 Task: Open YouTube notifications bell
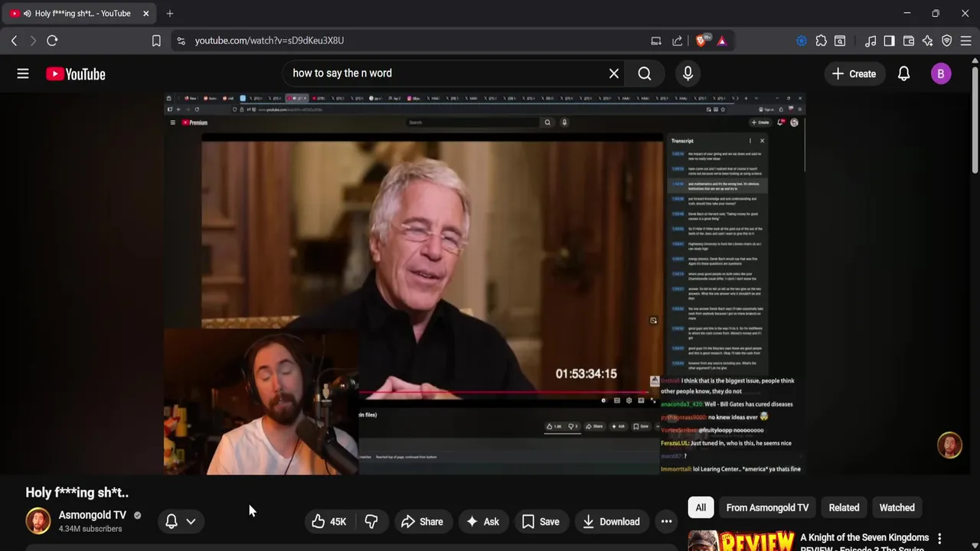click(903, 74)
